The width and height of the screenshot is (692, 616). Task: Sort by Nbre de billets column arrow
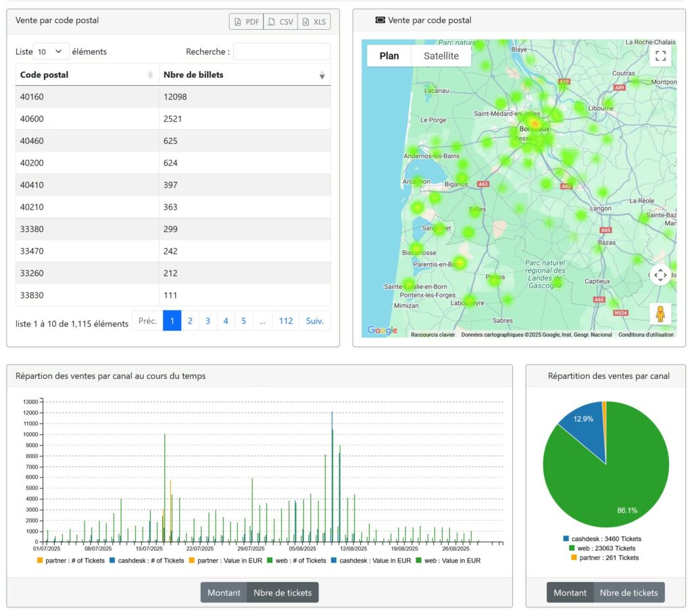[322, 76]
